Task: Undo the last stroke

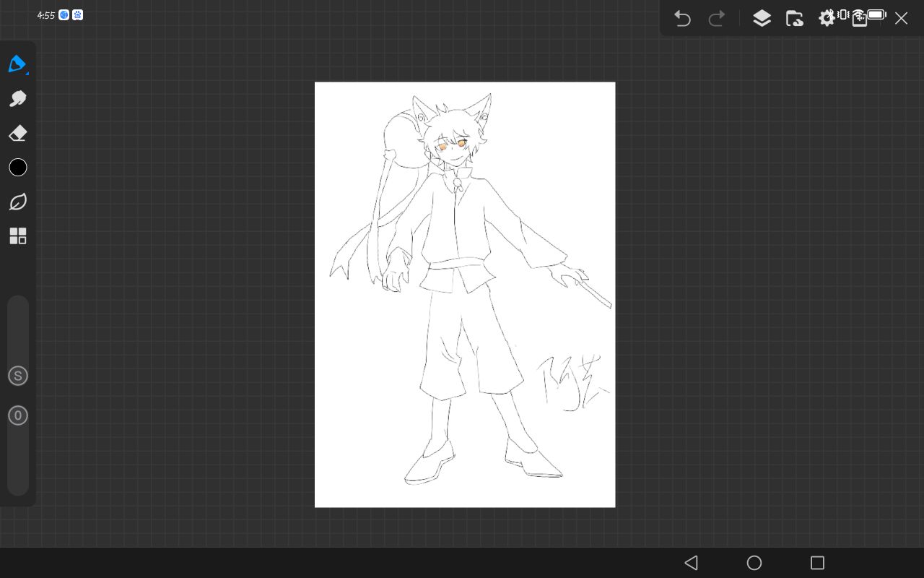Action: pyautogui.click(x=682, y=19)
